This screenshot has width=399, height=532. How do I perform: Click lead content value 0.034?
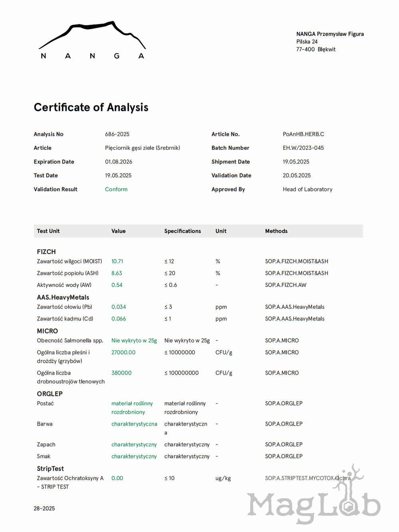click(119, 307)
